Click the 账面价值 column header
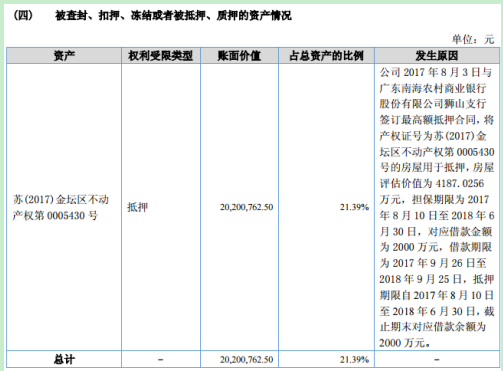The height and width of the screenshot is (371, 503). [x=239, y=56]
